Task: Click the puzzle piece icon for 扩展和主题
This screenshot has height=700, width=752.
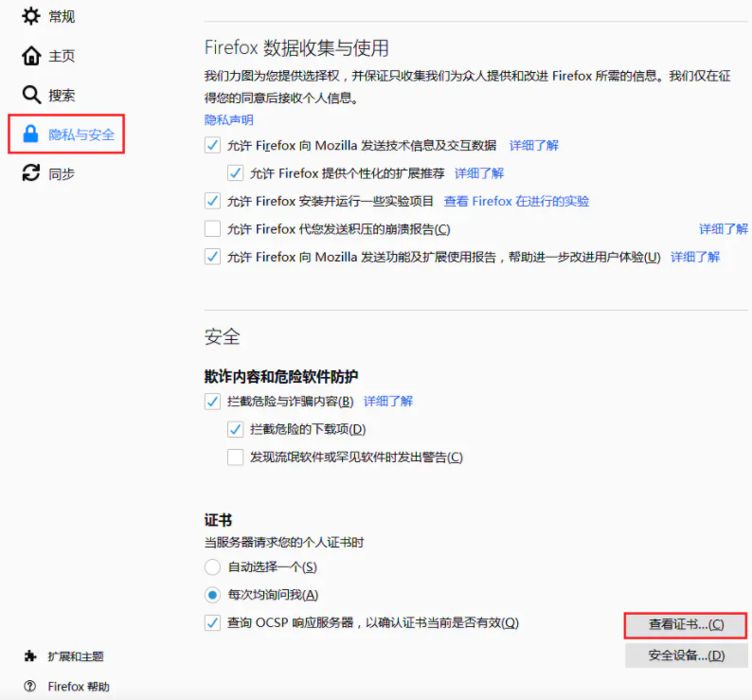Action: pos(30,655)
